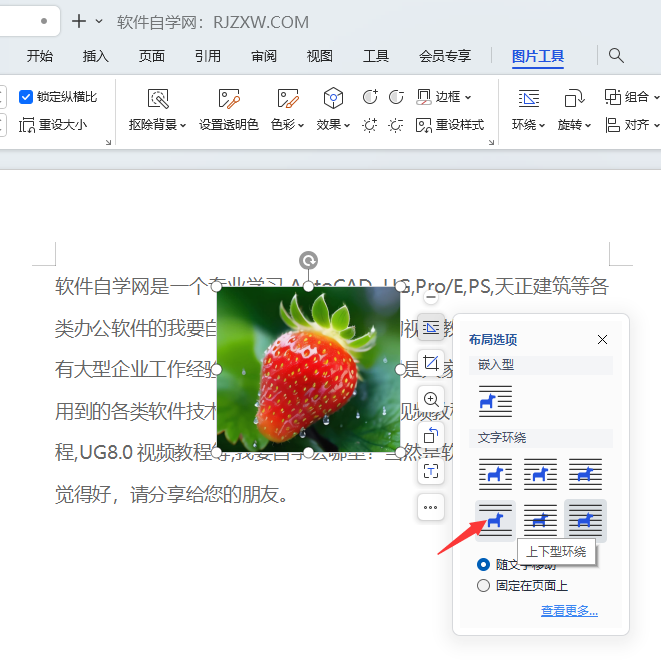The image size is (661, 672).
Task: Click the strawberry image in the document
Action: 308,369
